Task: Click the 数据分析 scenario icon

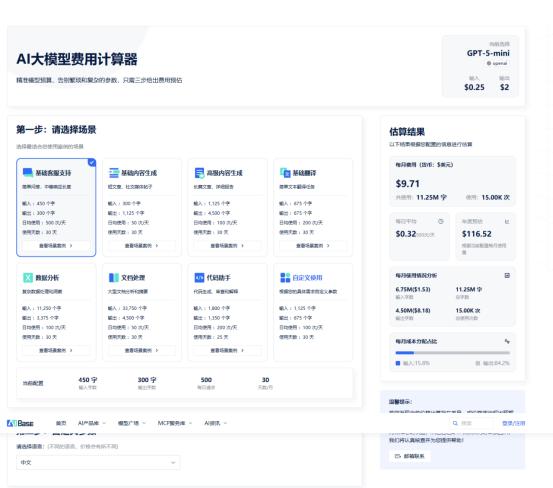Action: point(28,277)
